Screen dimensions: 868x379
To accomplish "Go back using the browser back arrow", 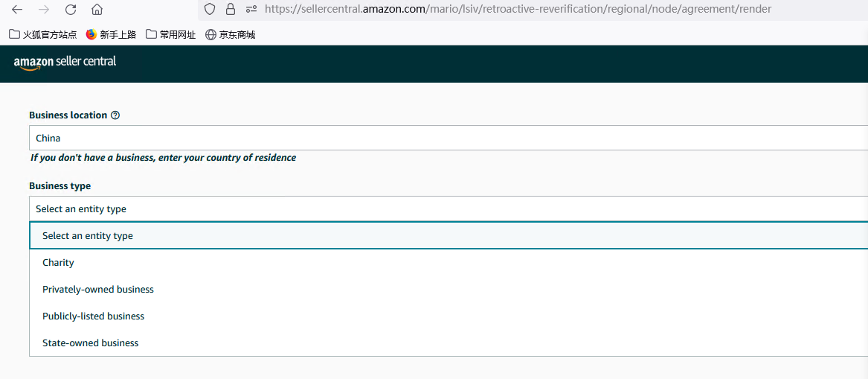I will pyautogui.click(x=16, y=10).
